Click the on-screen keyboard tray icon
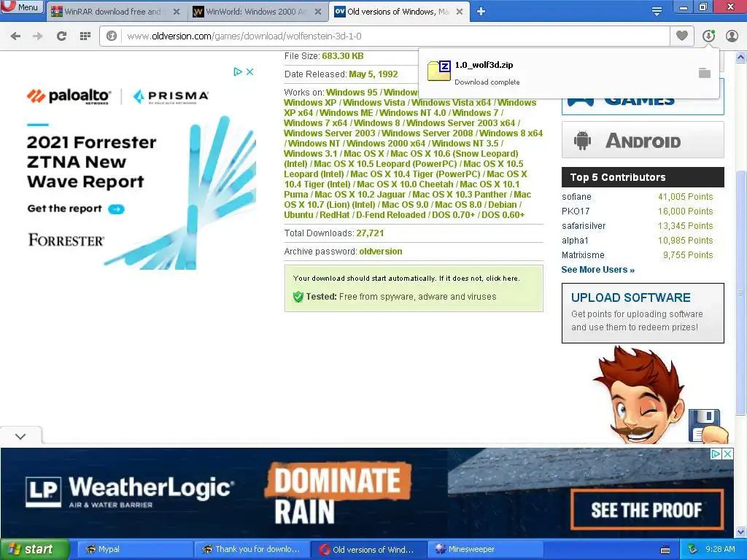The height and width of the screenshot is (560, 747). click(x=665, y=550)
